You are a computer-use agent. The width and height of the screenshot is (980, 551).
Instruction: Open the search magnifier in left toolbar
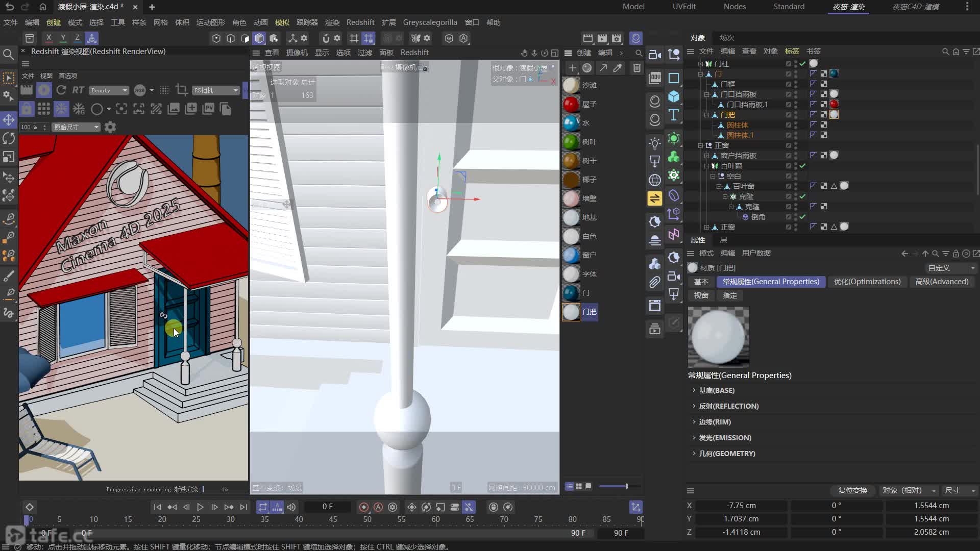(x=8, y=54)
